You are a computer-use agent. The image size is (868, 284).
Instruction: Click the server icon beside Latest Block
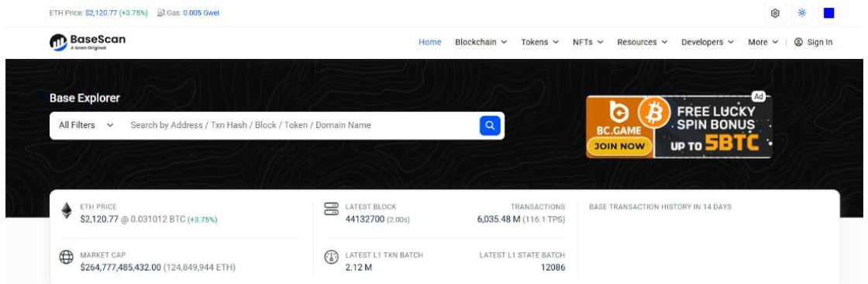(331, 209)
